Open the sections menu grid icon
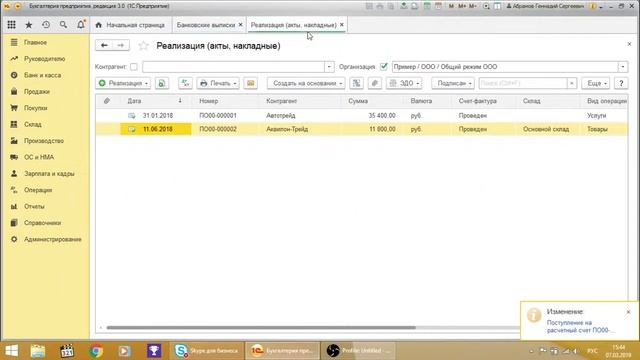640x360 pixels. click(x=11, y=25)
